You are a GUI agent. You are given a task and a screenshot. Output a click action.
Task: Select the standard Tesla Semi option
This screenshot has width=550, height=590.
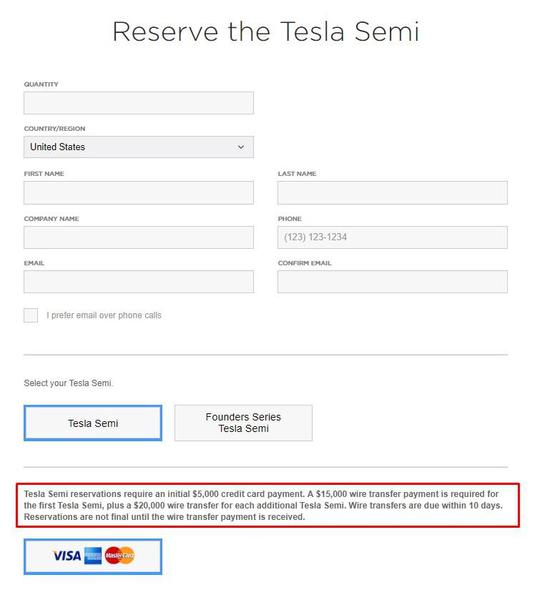click(93, 423)
